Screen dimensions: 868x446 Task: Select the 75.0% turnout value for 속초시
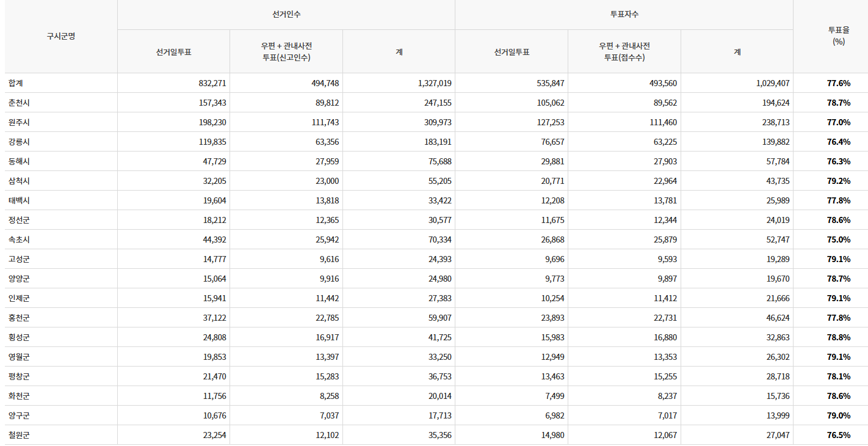839,239
